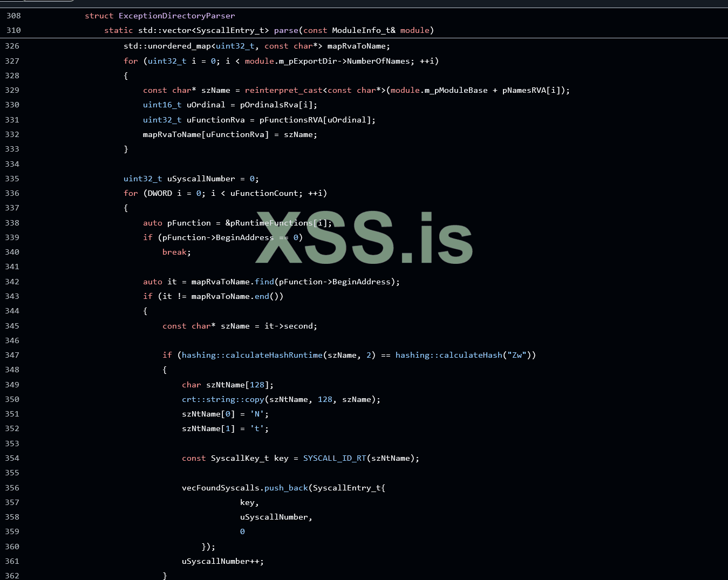Click line number 334 of the blank line
This screenshot has width=728, height=580.
click(x=12, y=164)
